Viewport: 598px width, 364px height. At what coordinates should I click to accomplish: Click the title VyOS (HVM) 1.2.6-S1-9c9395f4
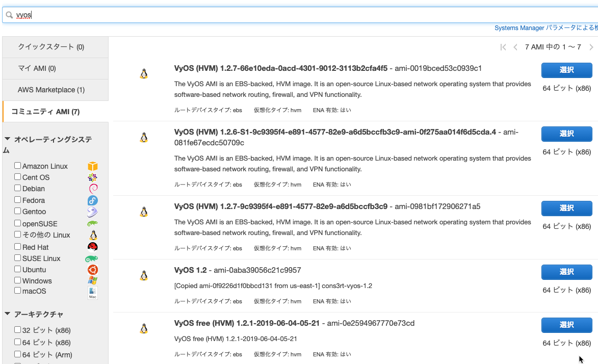click(335, 132)
